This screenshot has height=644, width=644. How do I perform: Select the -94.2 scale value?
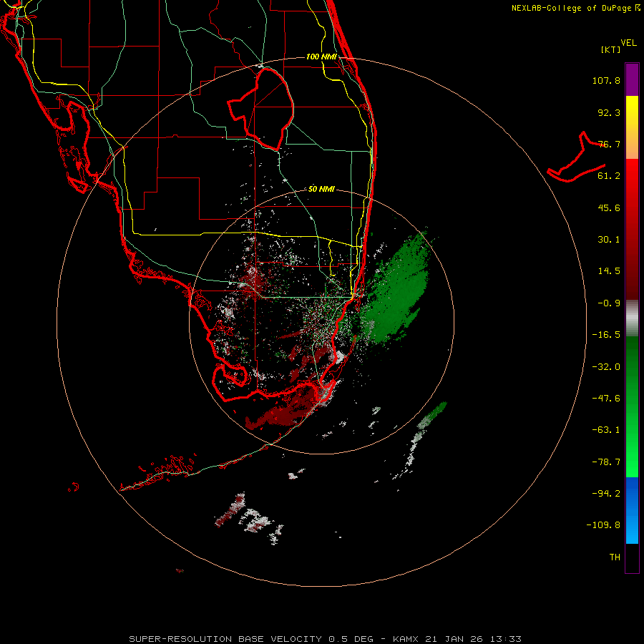(606, 493)
